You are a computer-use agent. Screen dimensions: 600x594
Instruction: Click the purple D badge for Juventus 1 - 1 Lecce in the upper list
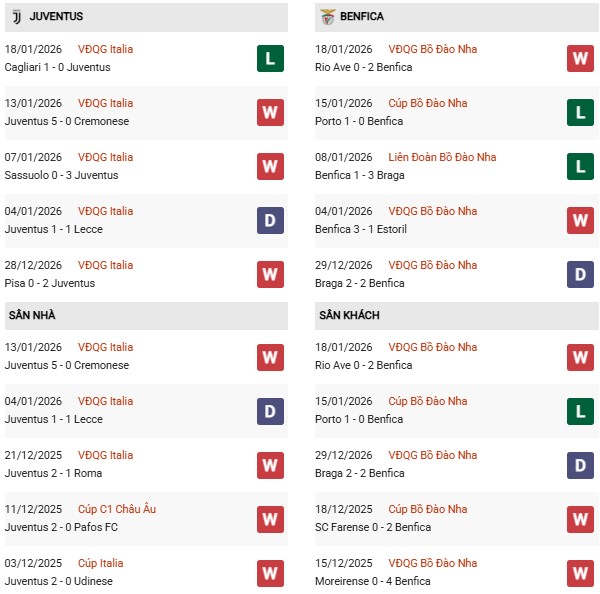pos(270,220)
